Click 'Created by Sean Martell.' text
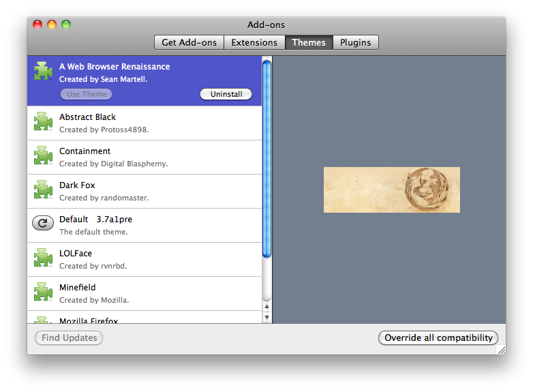Viewport: 533px width, 392px height. click(x=104, y=79)
